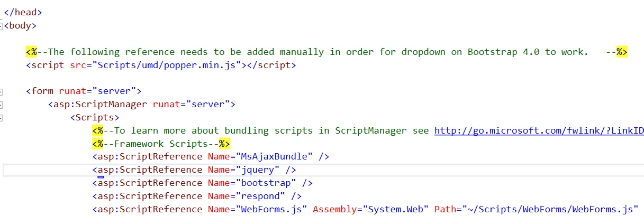Place cursor in Bootstrap 4.0 dropdown comment
Viewport: 644px width, 216px height.
tap(326, 52)
